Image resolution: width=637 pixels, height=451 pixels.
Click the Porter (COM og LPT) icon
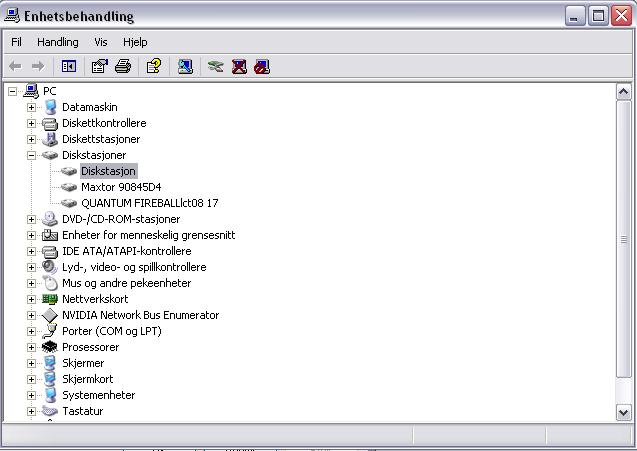pos(50,331)
